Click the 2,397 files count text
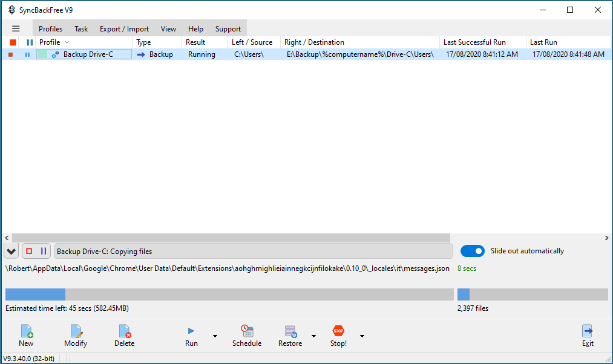613x364 pixels. (473, 308)
